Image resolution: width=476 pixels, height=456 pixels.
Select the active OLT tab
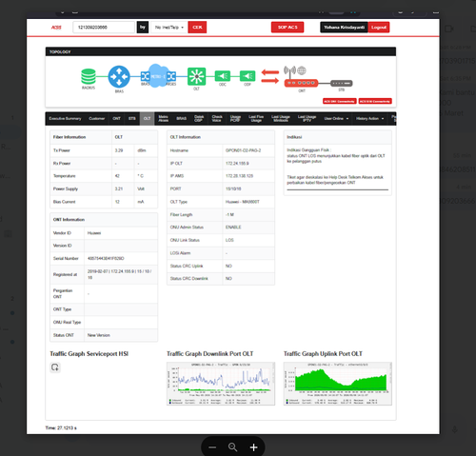click(147, 118)
